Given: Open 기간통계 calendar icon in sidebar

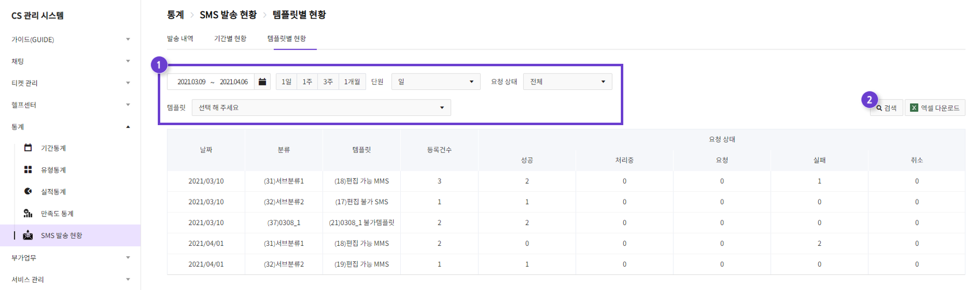Looking at the screenshot, I should (28, 148).
